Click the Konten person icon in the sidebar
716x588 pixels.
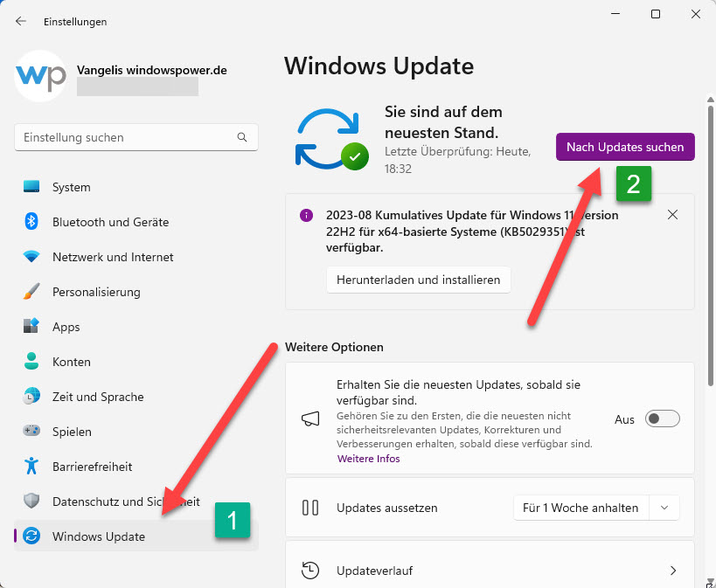31,361
